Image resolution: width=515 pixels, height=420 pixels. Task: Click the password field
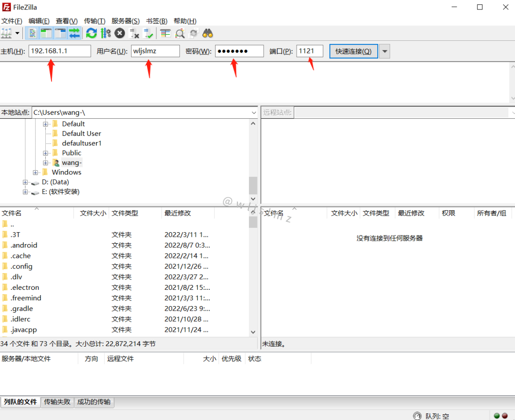239,51
